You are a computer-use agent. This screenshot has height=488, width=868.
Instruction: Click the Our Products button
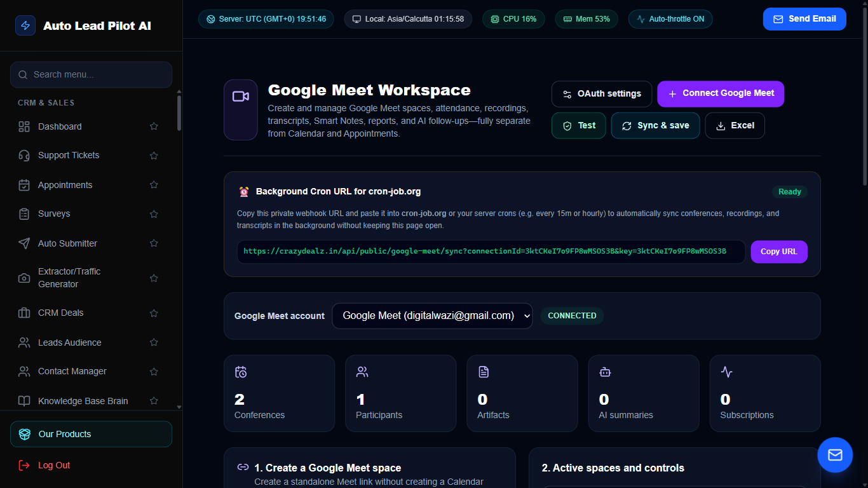coord(91,434)
